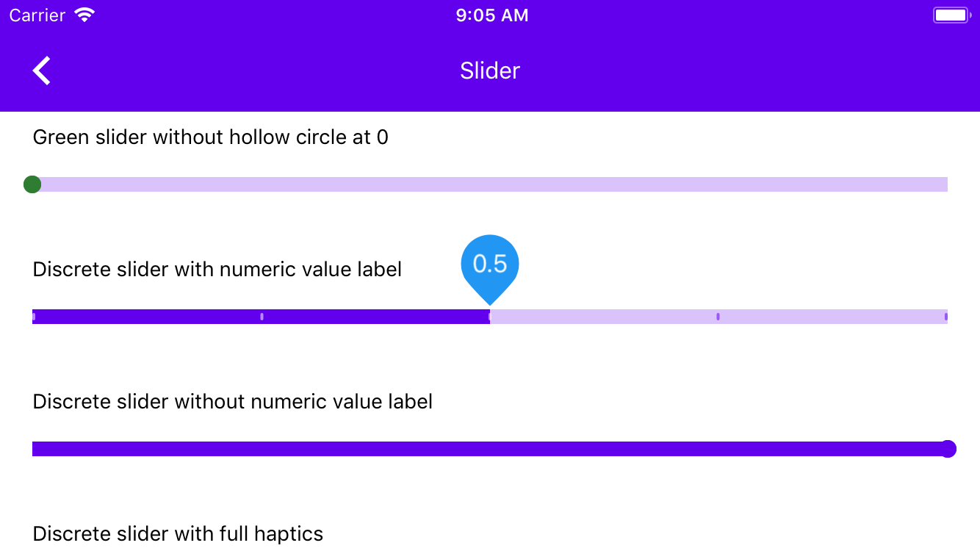Tap the battery indicator in the status bar

click(x=951, y=14)
